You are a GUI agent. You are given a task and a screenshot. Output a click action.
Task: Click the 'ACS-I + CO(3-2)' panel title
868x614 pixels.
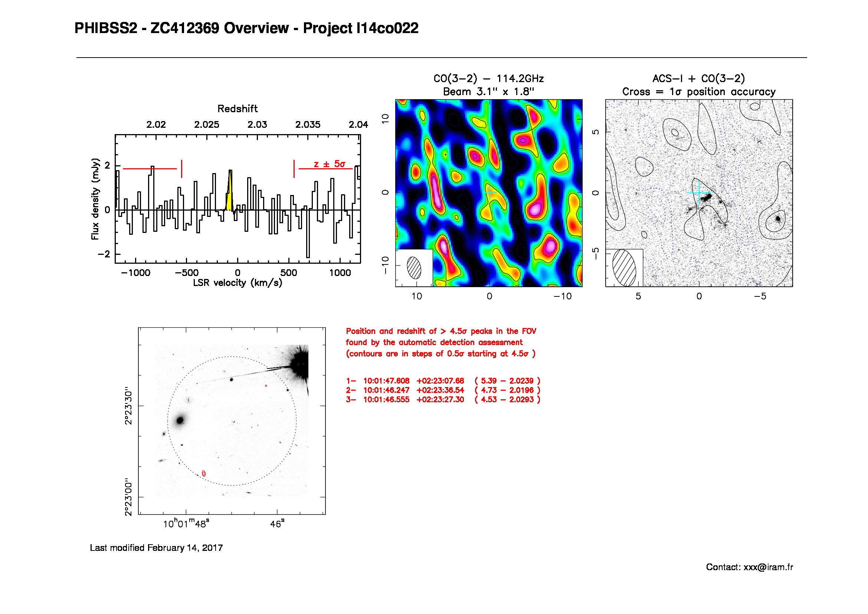[698, 79]
